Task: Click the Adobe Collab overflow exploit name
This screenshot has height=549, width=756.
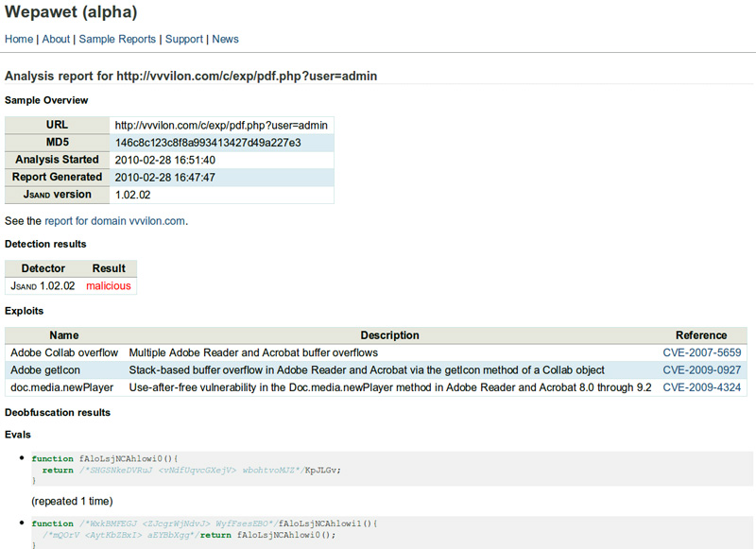Action: (65, 352)
